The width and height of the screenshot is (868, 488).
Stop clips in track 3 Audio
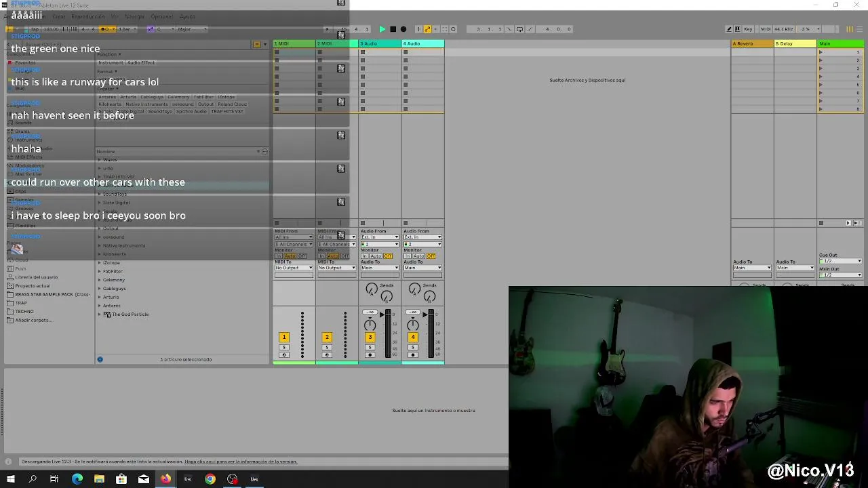363,223
